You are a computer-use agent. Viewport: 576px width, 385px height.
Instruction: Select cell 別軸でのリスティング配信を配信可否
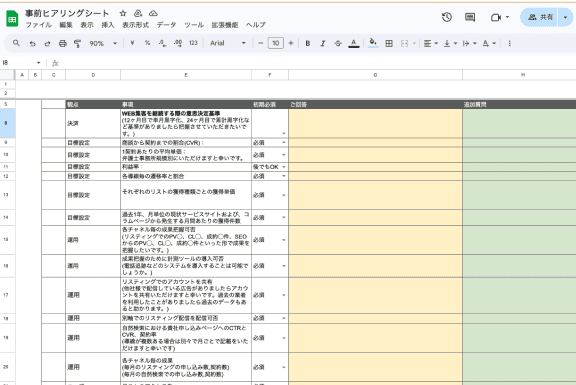[186, 318]
